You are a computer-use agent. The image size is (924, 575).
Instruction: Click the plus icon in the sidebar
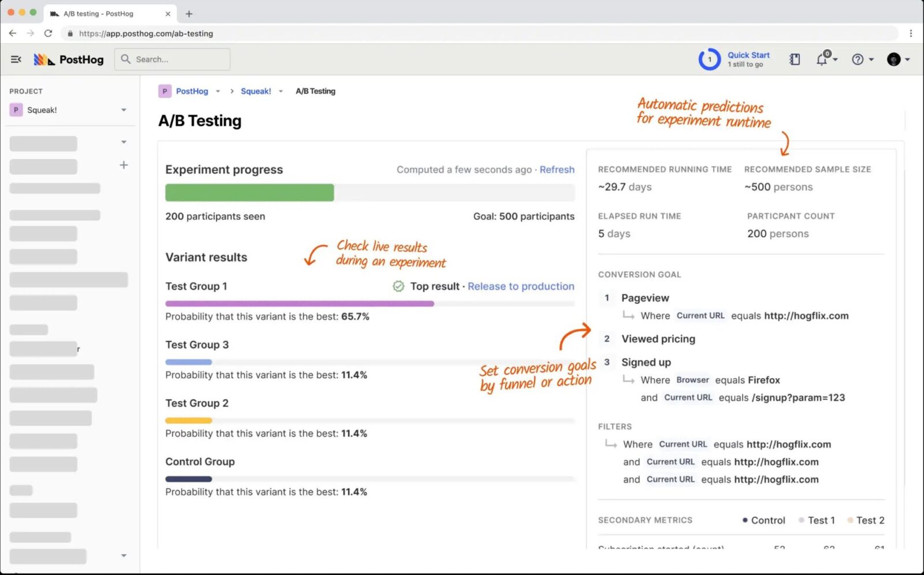pyautogui.click(x=124, y=166)
